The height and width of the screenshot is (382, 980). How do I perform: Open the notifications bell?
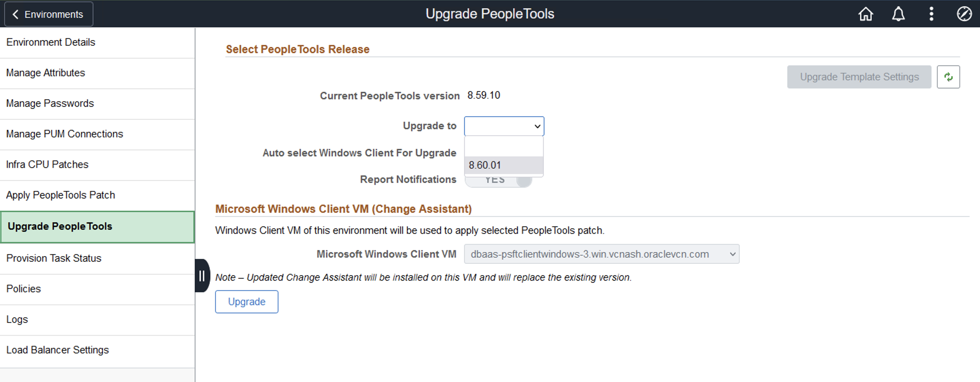click(898, 14)
